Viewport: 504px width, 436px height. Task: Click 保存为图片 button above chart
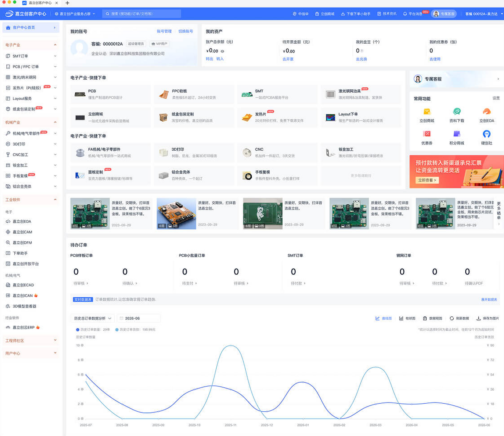click(x=488, y=319)
